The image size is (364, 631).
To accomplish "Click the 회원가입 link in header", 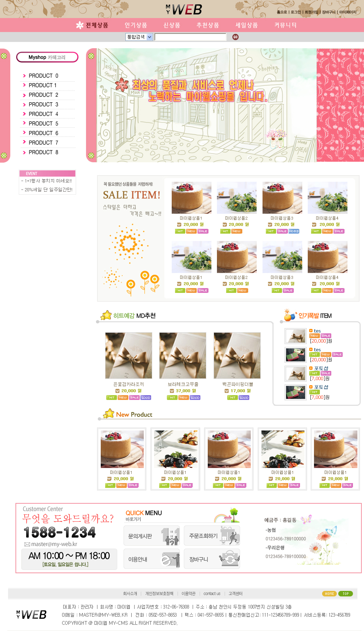I will (x=311, y=12).
